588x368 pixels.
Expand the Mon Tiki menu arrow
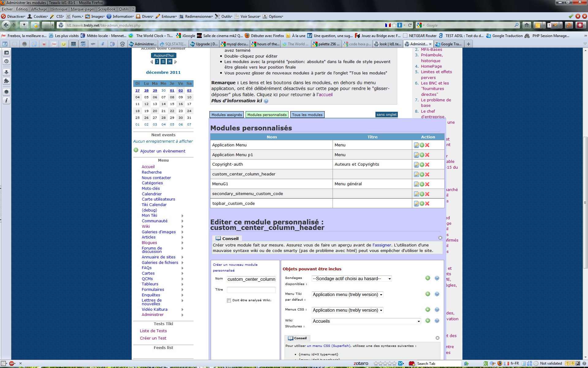point(183,216)
